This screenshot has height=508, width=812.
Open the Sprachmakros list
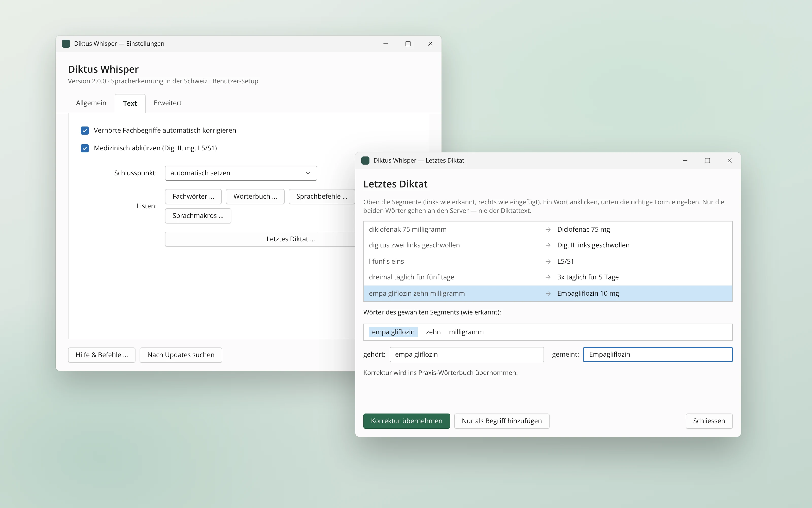coord(198,216)
